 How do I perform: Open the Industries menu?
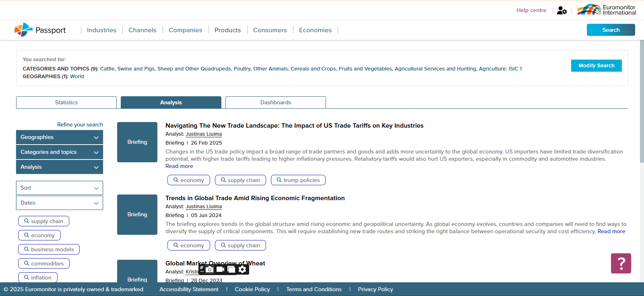pyautogui.click(x=101, y=30)
